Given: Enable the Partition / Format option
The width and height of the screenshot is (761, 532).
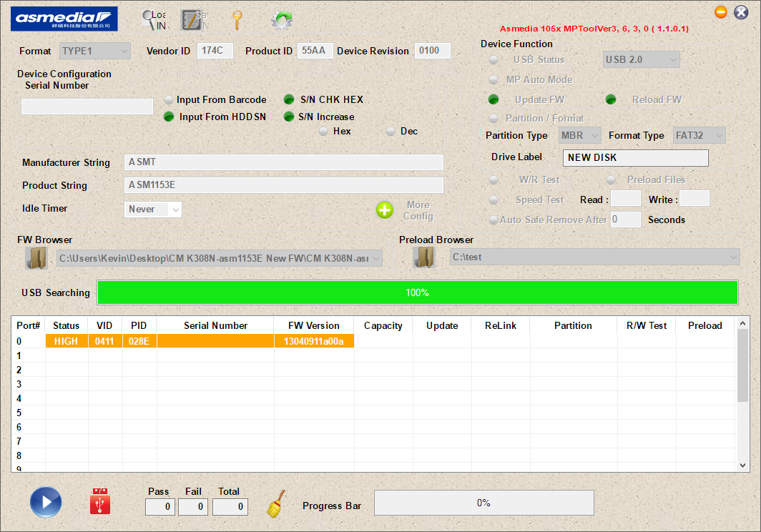Looking at the screenshot, I should pos(494,119).
